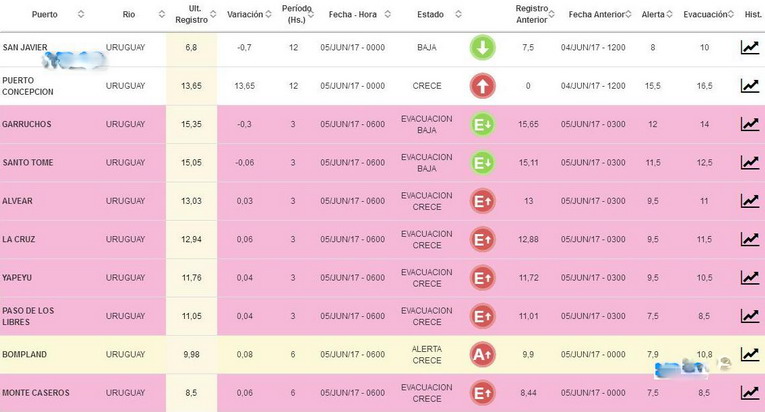Open history chart for Monte Caseros

[750, 392]
